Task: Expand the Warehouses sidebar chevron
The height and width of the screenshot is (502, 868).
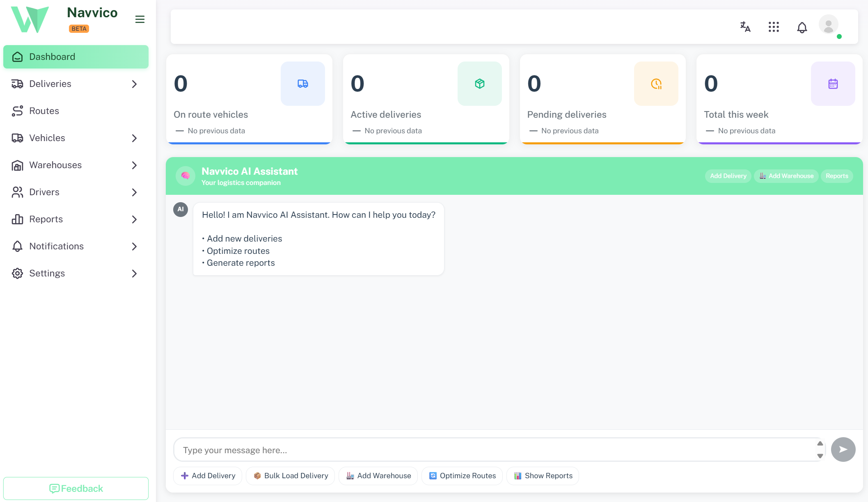Action: [x=134, y=165]
